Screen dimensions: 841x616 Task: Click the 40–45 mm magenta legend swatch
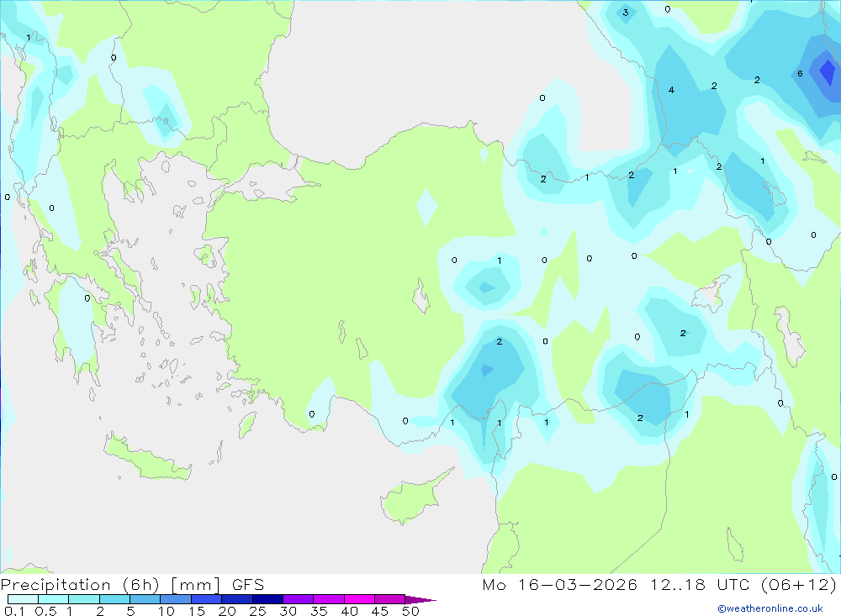click(x=359, y=599)
